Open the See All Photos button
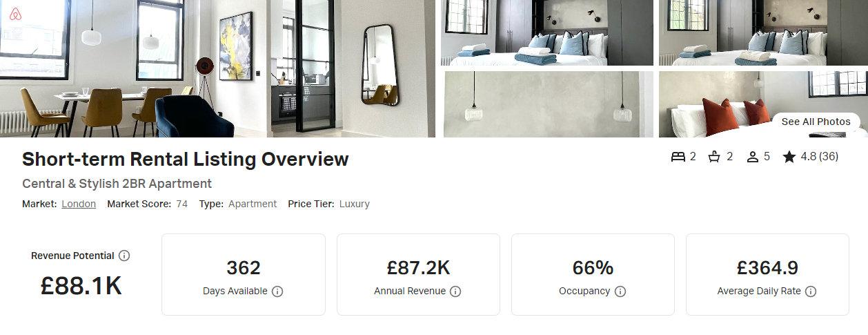This screenshot has width=868, height=335. coord(816,122)
